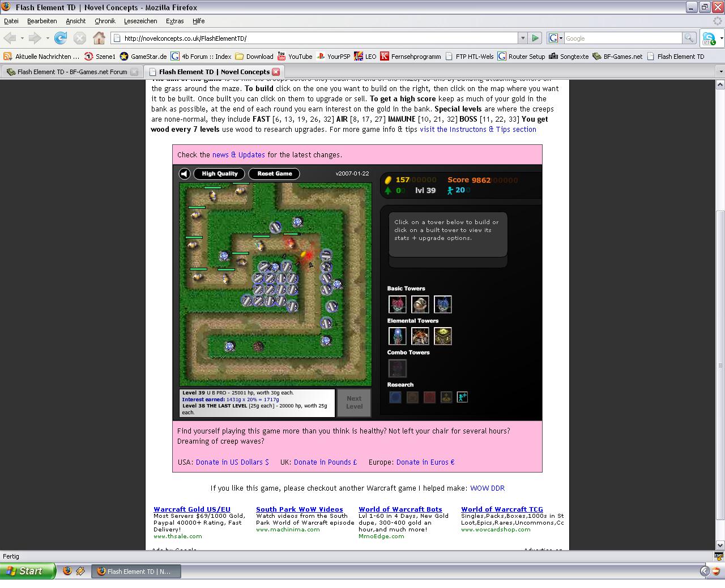Screen dimensions: 725x588
Task: Open the Google search engine dropdown
Action: point(555,38)
